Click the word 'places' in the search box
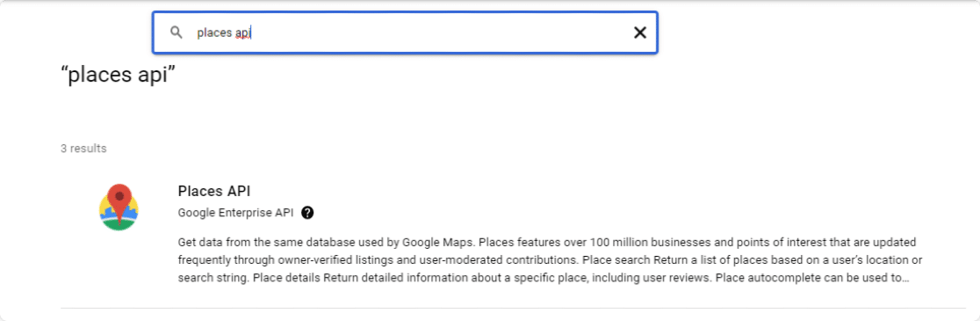Screen dimensions: 980x321 (214, 33)
